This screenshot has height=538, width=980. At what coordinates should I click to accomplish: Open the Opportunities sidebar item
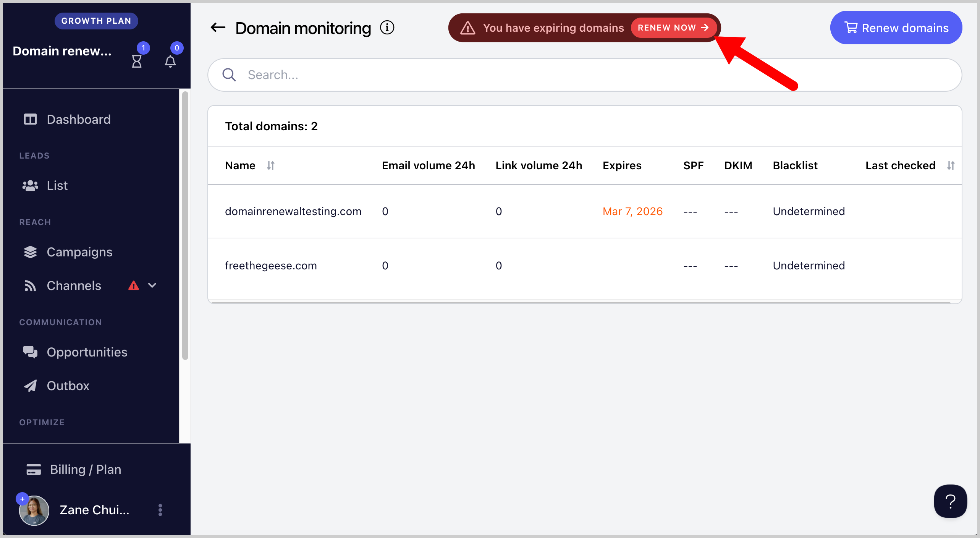[87, 352]
